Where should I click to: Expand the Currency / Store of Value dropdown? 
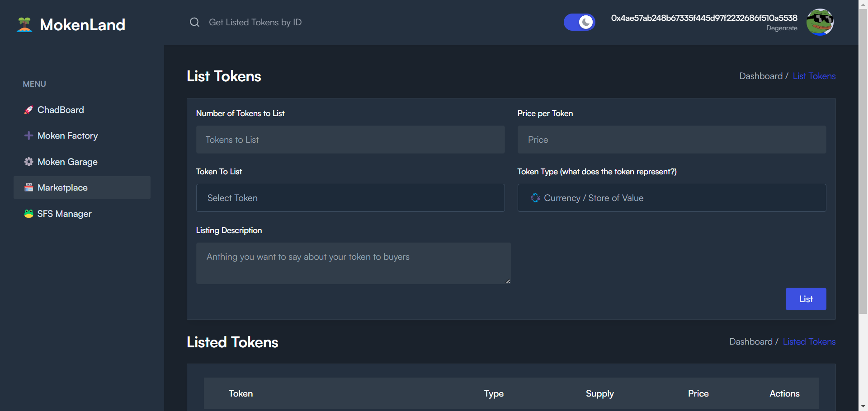672,198
